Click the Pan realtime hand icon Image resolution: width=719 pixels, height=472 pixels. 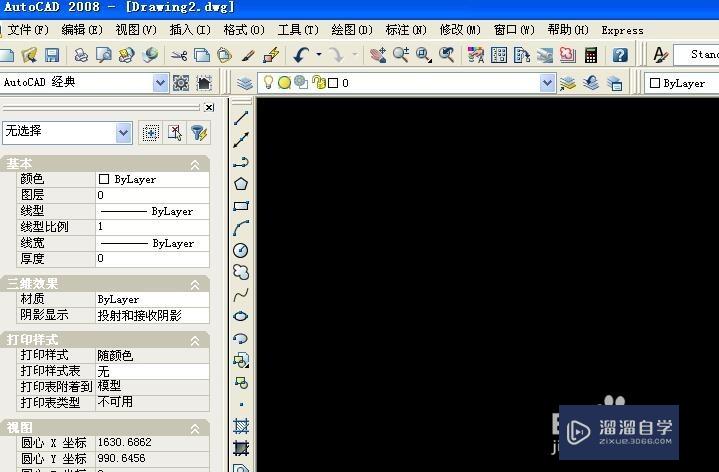coord(378,55)
